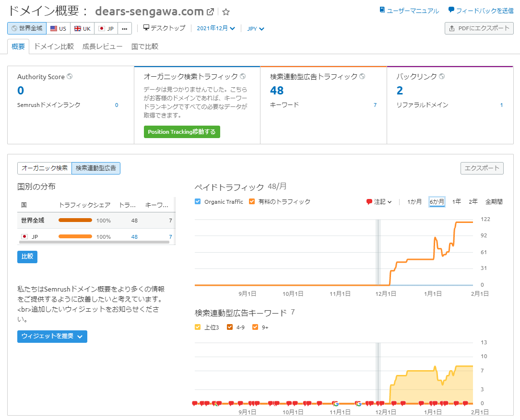Select 1か月 time range

pos(414,201)
